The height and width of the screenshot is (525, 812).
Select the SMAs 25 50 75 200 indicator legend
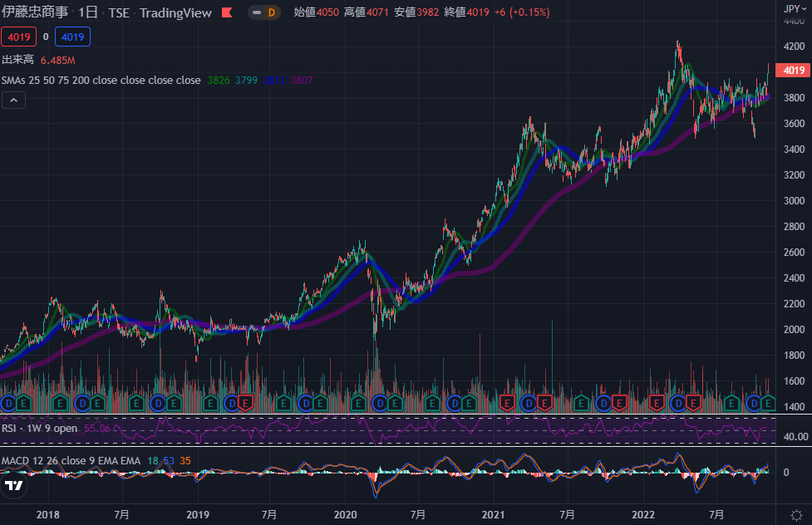point(100,81)
